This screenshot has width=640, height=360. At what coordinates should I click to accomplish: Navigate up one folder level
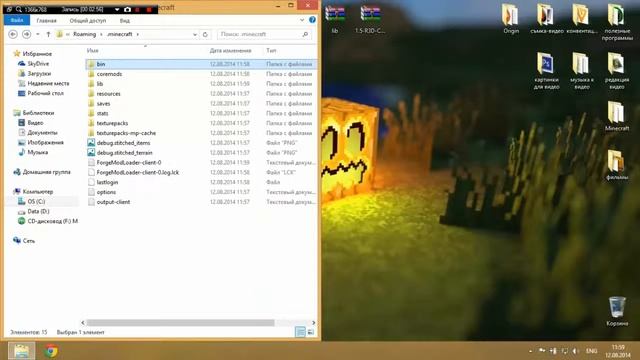(x=48, y=34)
